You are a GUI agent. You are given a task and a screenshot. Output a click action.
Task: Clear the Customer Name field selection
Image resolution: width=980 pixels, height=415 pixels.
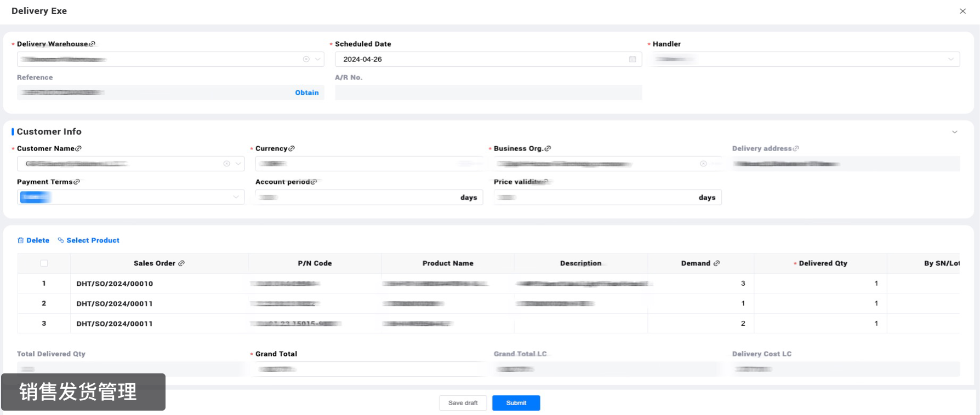[x=226, y=164]
